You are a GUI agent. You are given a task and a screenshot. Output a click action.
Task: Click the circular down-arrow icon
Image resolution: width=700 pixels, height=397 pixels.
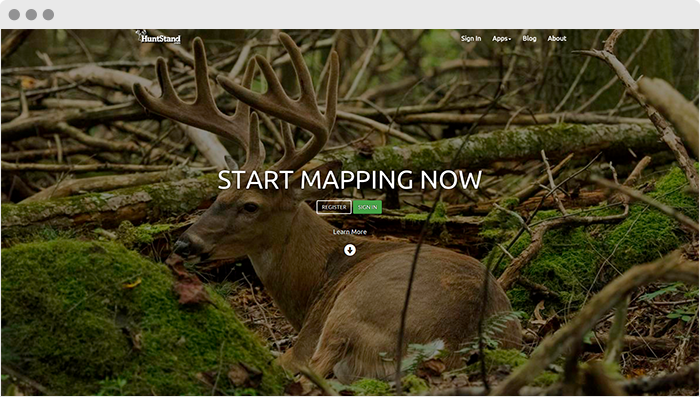[350, 250]
